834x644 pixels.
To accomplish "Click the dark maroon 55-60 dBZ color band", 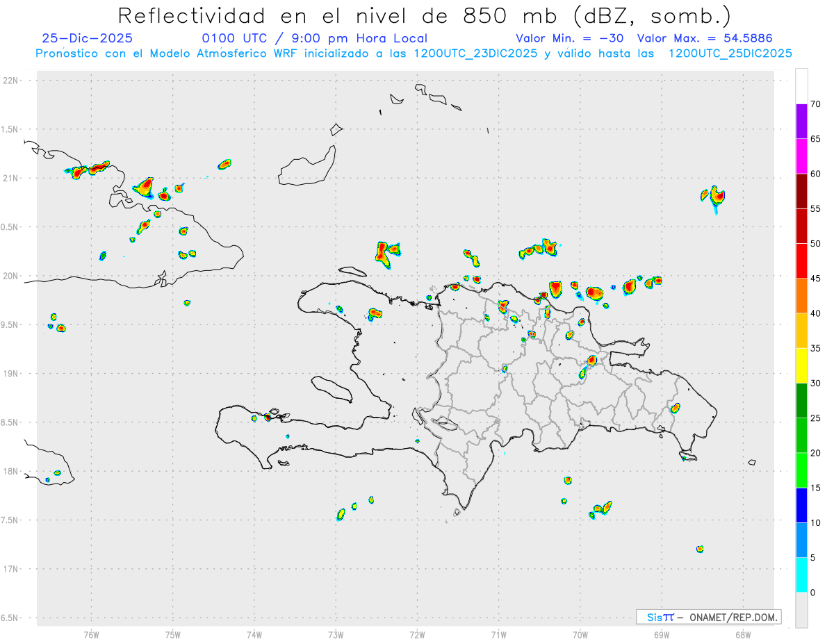I will pos(801,191).
